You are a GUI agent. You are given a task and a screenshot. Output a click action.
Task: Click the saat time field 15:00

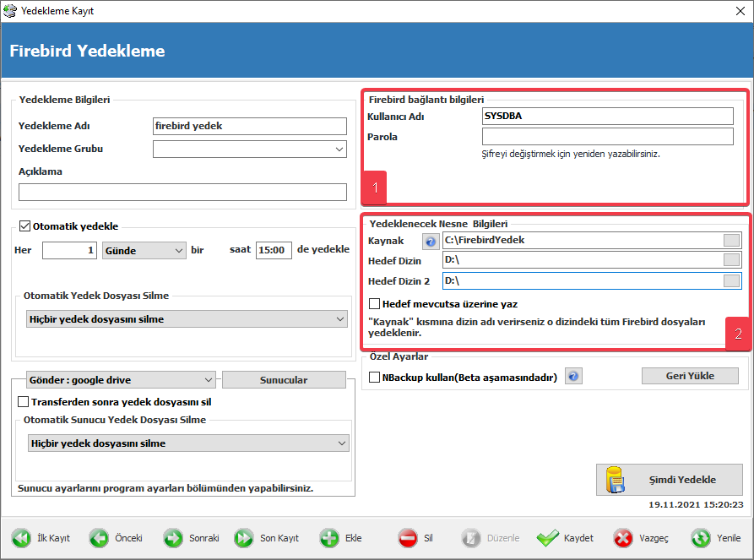pos(274,250)
